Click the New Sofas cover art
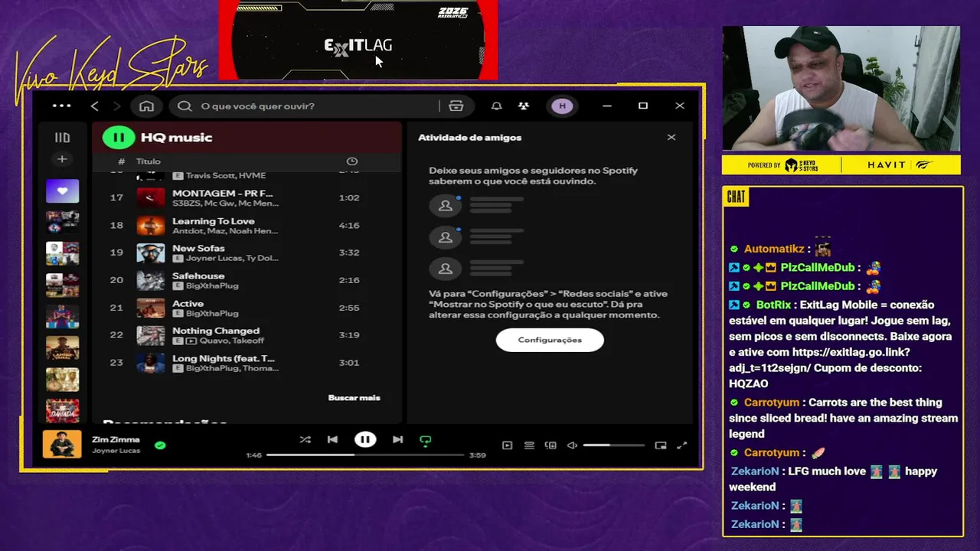Screen dimensions: 980x551 click(x=150, y=253)
